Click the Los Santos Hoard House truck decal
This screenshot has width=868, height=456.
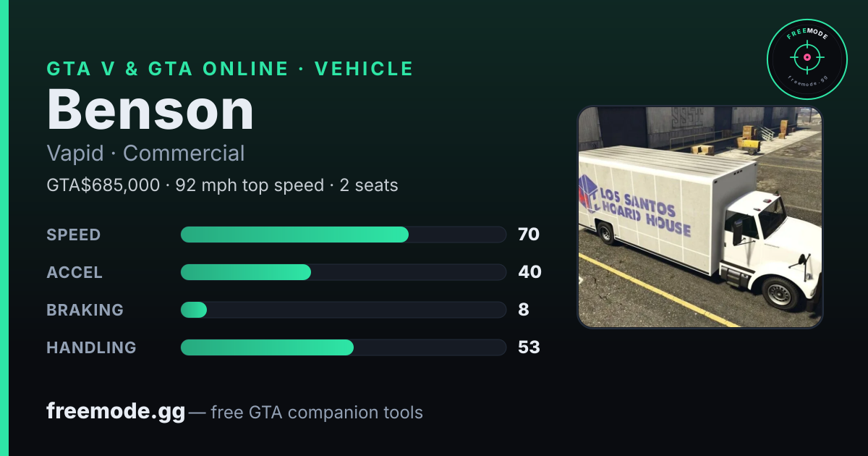coord(635,205)
